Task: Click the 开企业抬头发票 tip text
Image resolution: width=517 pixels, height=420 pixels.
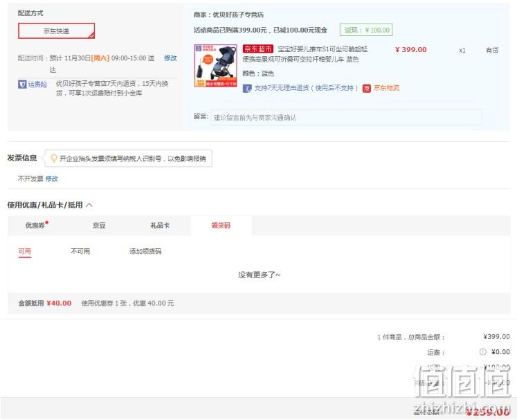Action: click(132, 158)
